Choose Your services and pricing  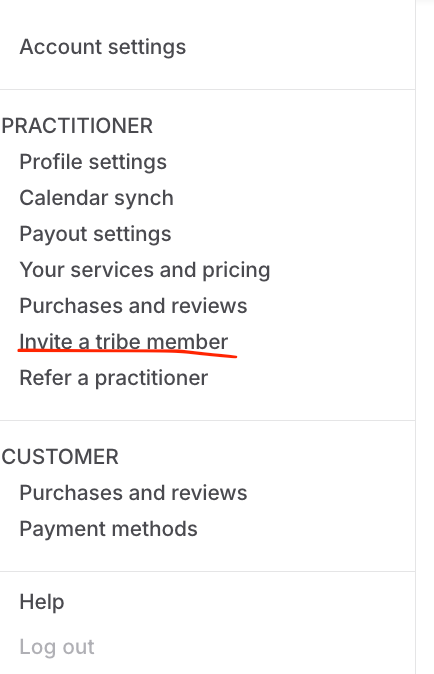145,270
